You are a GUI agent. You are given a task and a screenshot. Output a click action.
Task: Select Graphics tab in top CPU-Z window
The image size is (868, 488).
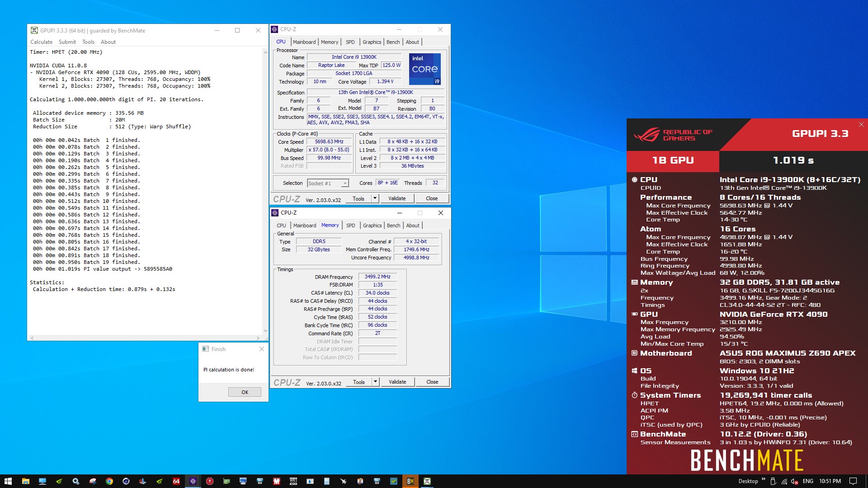[372, 42]
